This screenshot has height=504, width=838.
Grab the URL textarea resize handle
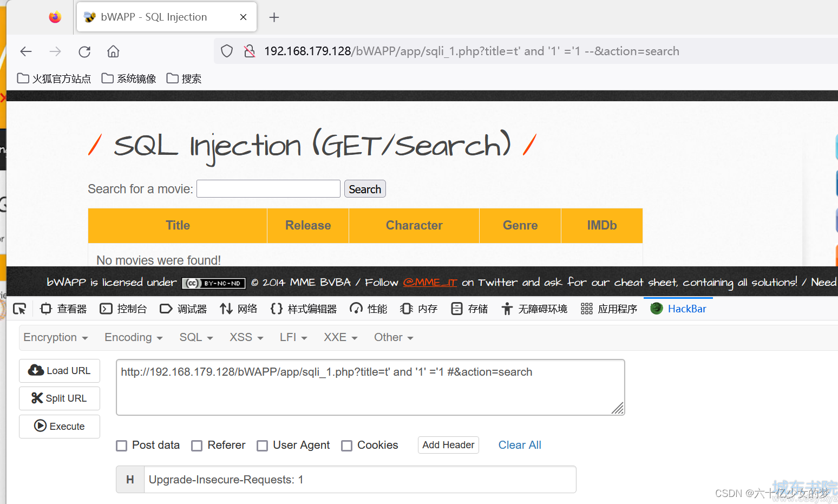[x=618, y=408]
